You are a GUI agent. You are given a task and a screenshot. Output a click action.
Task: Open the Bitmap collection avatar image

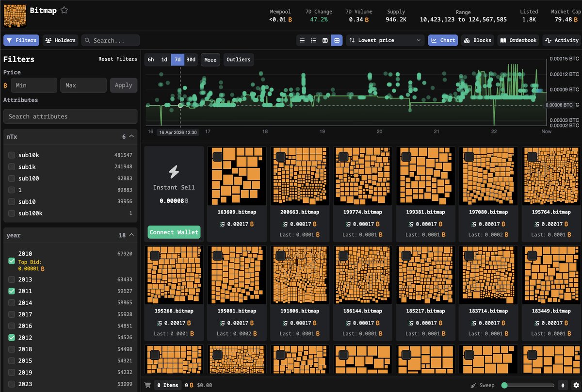(x=15, y=15)
